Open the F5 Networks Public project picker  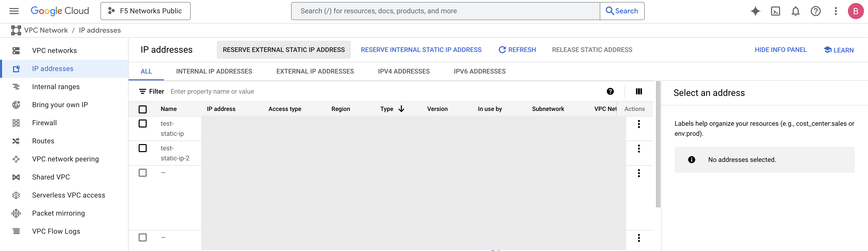point(145,11)
